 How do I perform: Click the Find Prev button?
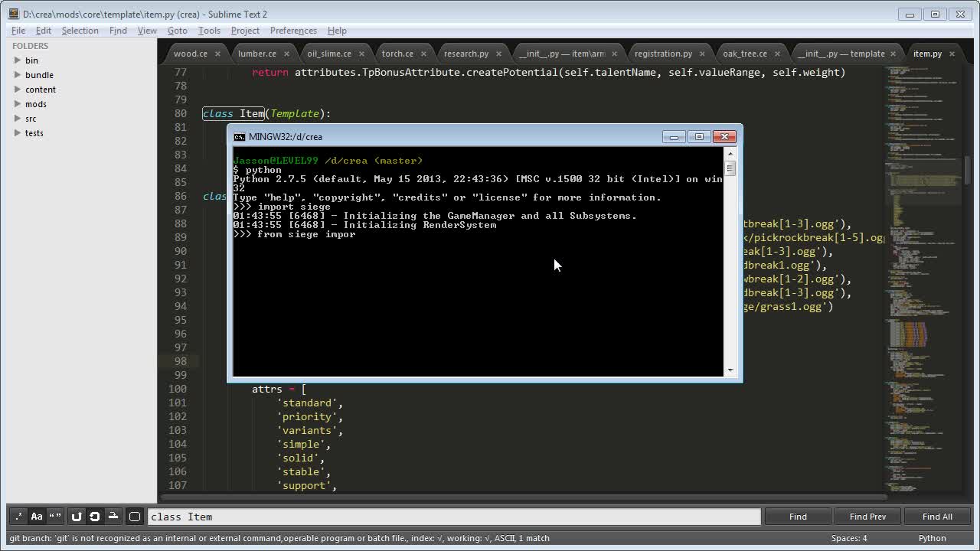867,516
